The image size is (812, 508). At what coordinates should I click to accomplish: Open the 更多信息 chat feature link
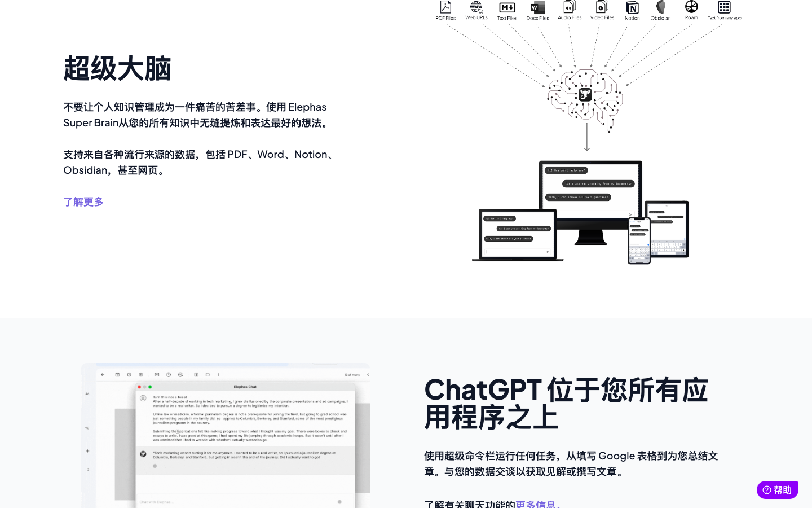pos(535,503)
